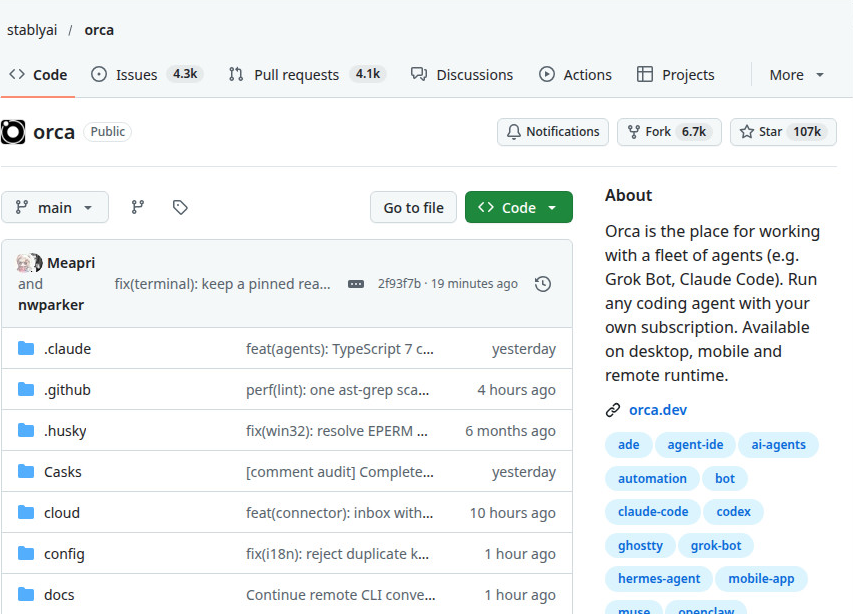Open the fix(i18n) reject duplicate commit
This screenshot has width=853, height=614.
pos(337,554)
